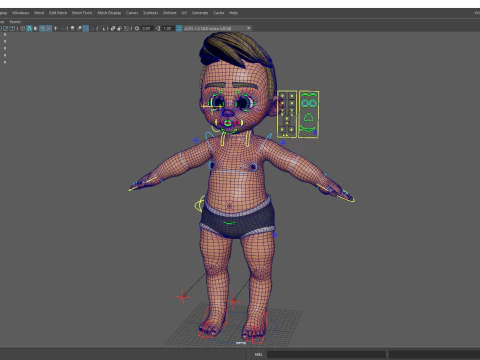This screenshot has height=360, width=480.
Task: Click bottom-left slider box in facial slider panel
Action: click(x=282, y=129)
